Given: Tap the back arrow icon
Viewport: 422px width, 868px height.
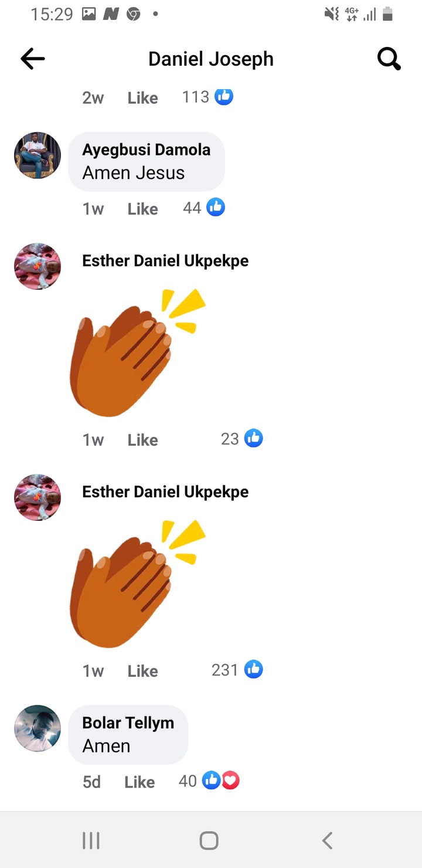Looking at the screenshot, I should coord(33,59).
